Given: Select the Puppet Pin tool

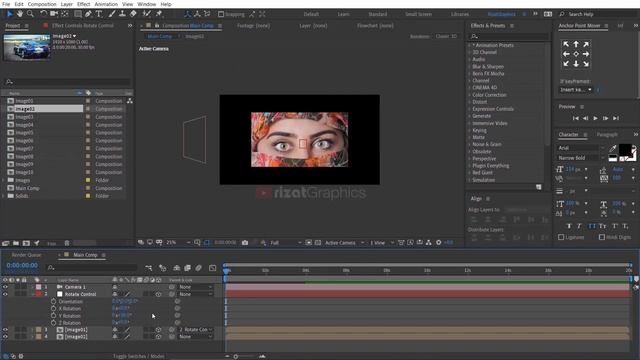Looking at the screenshot, I should pos(159,14).
